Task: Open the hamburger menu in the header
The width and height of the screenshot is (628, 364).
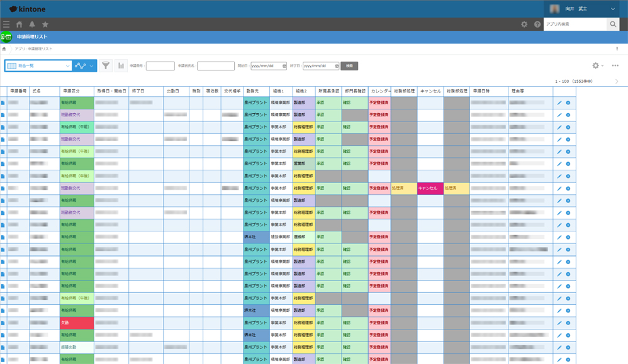Action: (x=6, y=25)
